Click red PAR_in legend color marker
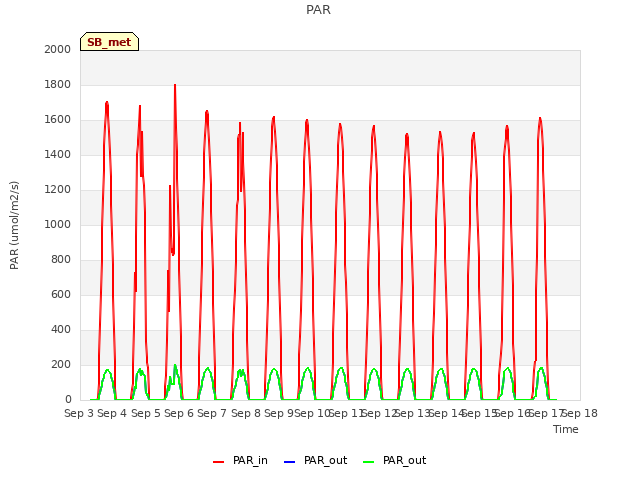 [219, 462]
